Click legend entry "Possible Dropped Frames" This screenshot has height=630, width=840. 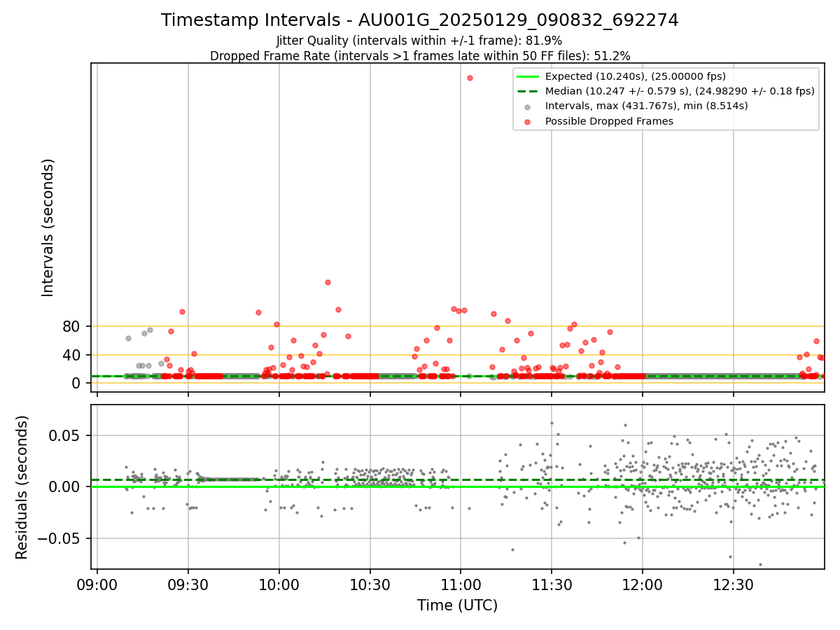coord(609,121)
